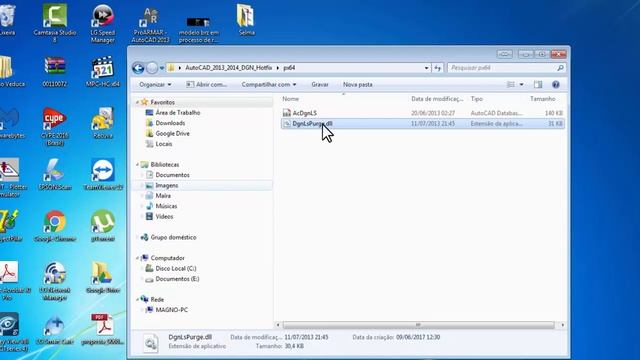Image resolution: width=640 pixels, height=360 pixels.
Task: Sort files by Nome column
Action: click(x=291, y=99)
